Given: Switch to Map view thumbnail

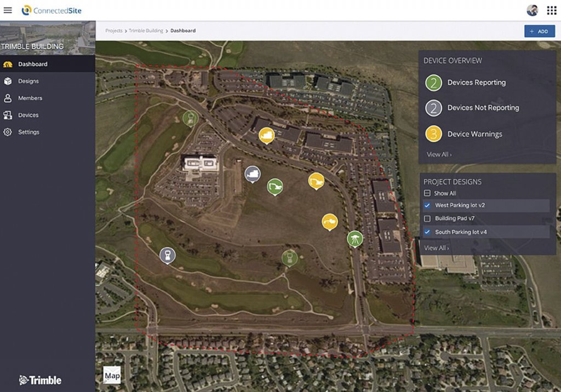Looking at the screenshot, I should (112, 375).
